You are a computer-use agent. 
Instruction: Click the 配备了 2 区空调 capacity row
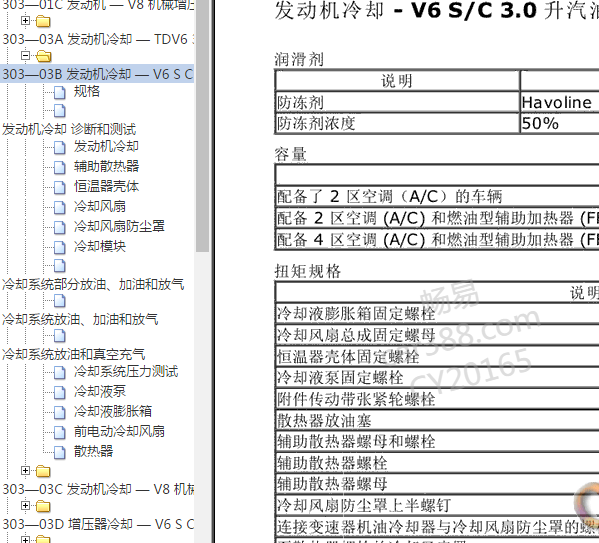pyautogui.click(x=437, y=196)
